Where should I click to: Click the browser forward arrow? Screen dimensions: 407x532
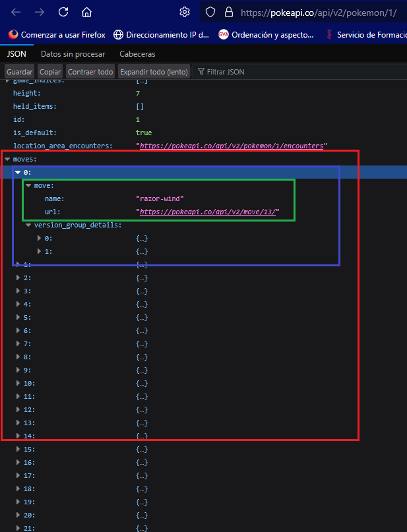40,13
